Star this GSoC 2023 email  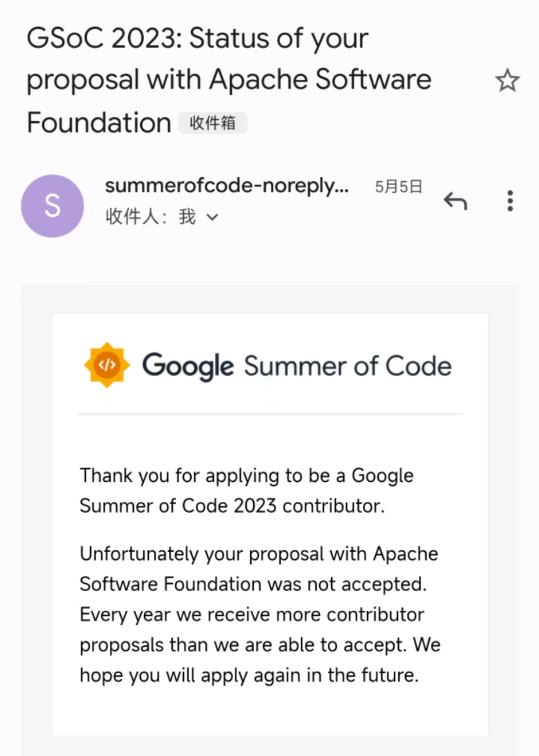507,81
